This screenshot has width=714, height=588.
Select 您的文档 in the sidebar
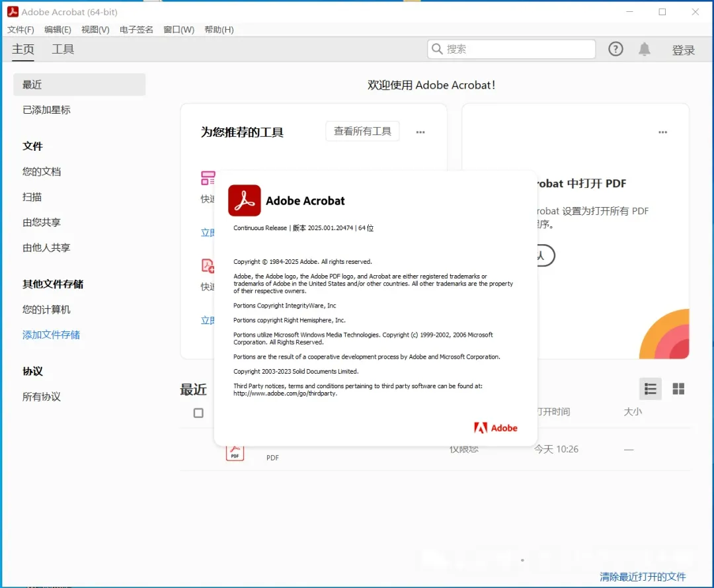point(42,172)
